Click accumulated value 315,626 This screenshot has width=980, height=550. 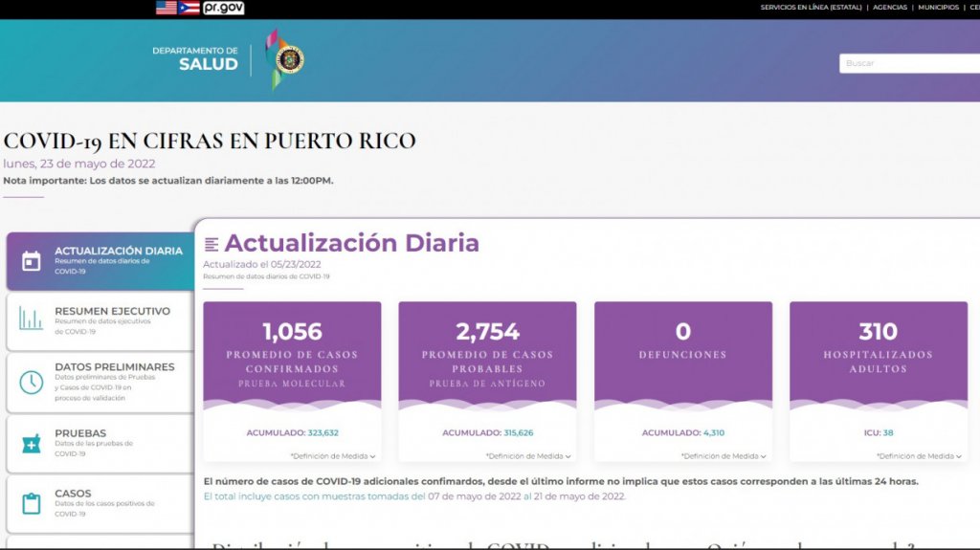518,432
